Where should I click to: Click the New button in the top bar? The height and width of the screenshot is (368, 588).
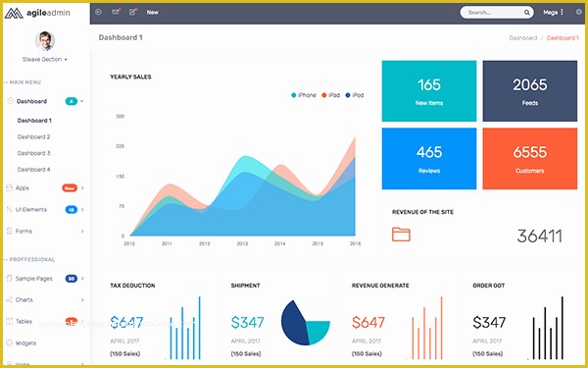coord(152,13)
